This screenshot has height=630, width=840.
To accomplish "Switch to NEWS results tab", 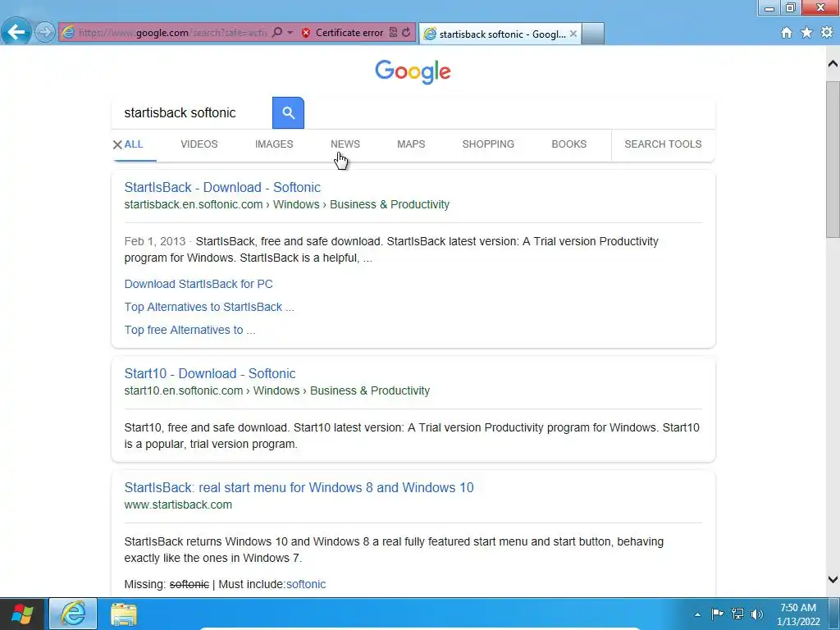I will tap(345, 144).
